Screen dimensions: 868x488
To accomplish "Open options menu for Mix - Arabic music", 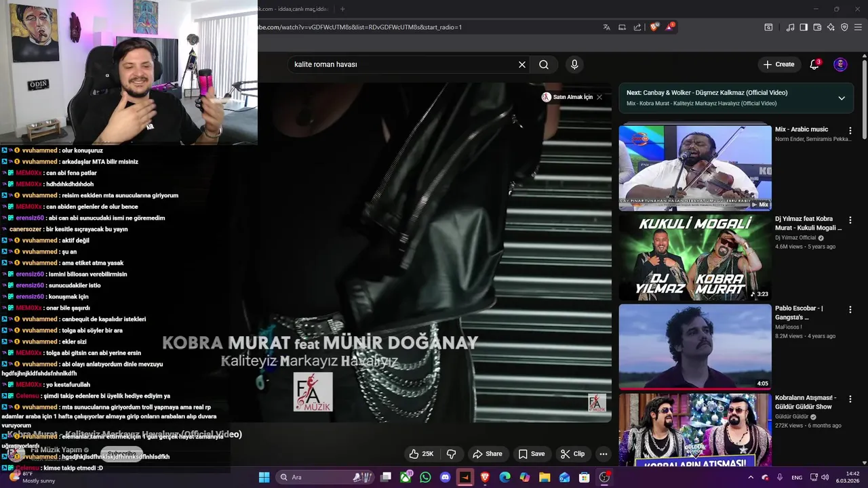I will [850, 130].
